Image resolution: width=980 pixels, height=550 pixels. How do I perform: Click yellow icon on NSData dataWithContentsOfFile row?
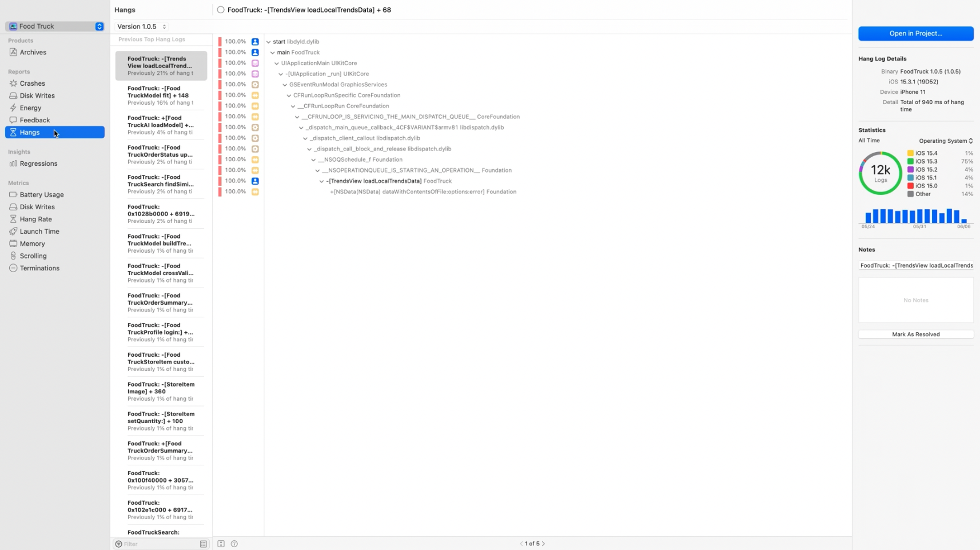pyautogui.click(x=255, y=192)
